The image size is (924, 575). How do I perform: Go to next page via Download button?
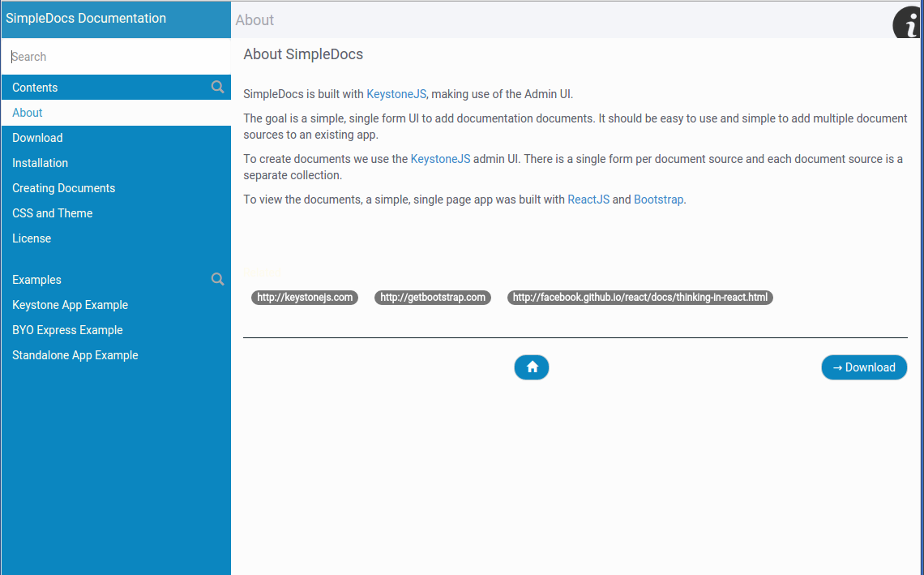coord(864,367)
